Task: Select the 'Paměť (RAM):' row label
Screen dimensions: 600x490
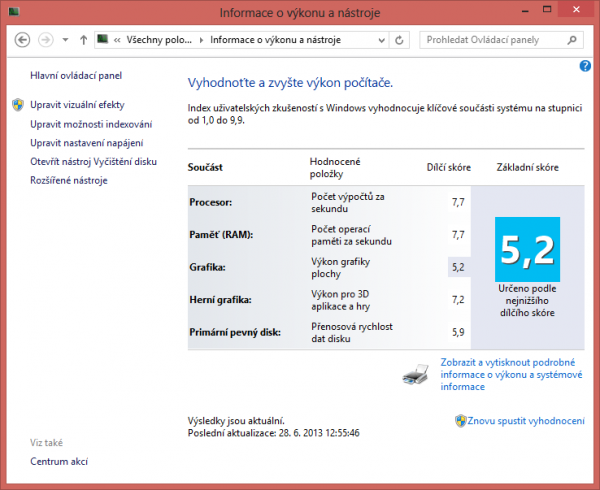Action: (x=221, y=234)
